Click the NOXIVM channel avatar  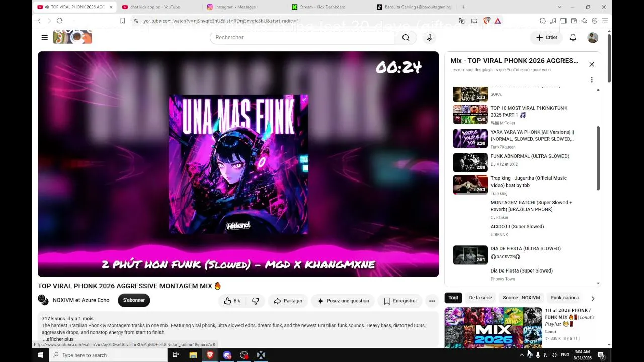43,300
